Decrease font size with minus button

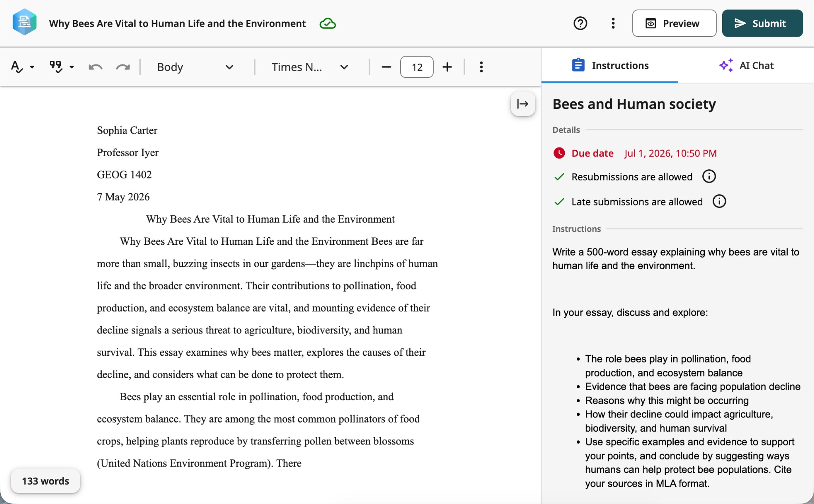[386, 67]
